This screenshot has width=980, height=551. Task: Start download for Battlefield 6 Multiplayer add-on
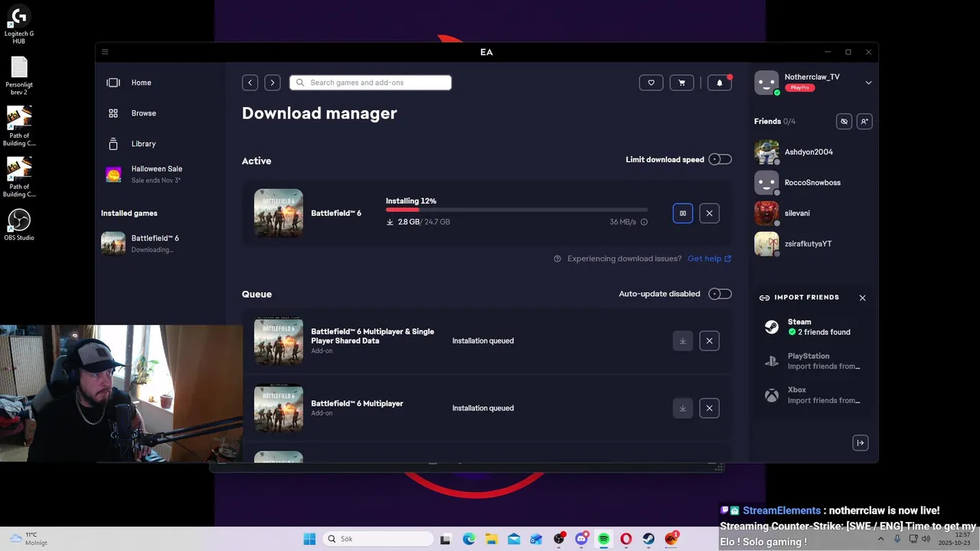coord(683,408)
